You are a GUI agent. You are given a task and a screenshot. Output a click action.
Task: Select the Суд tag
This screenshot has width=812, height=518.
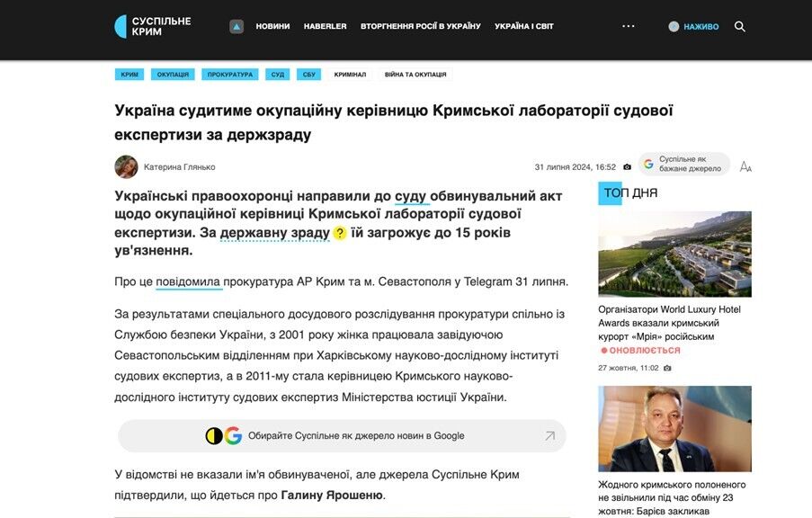click(278, 75)
